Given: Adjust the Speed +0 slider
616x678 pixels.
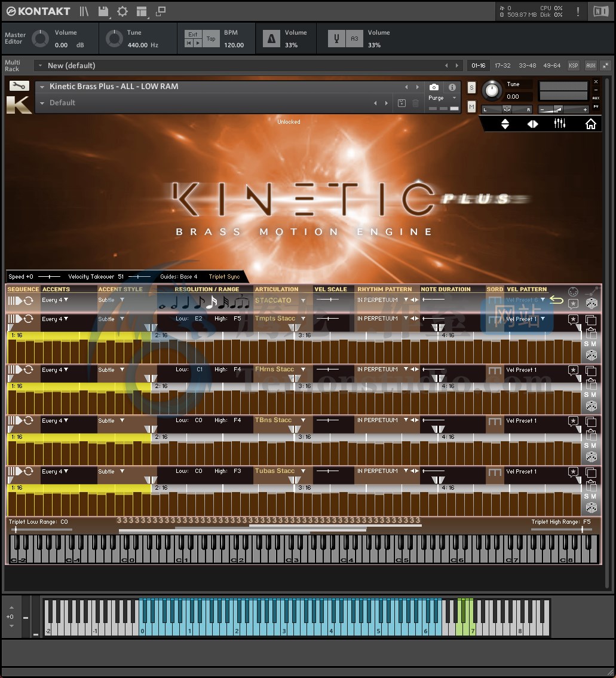Looking at the screenshot, I should coord(49,277).
